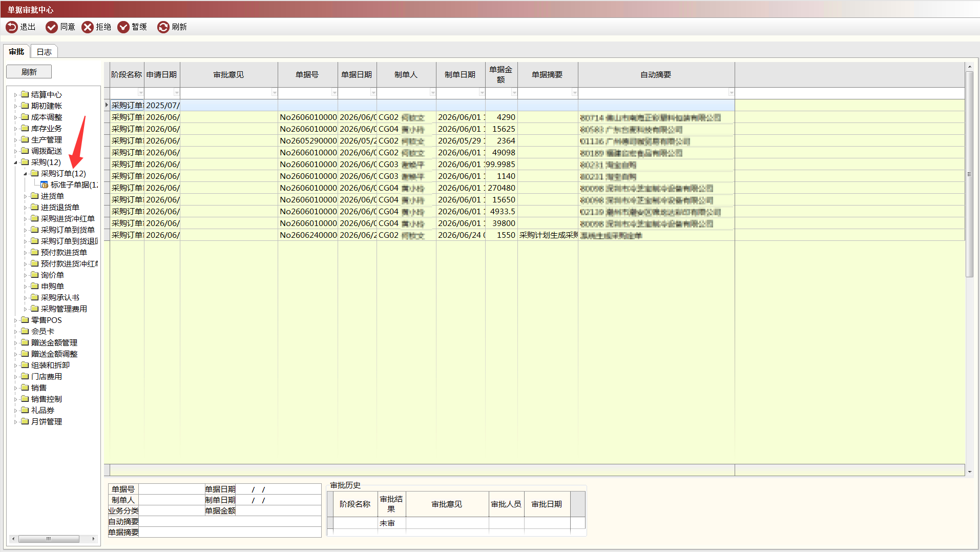The width and height of the screenshot is (980, 552).
Task: Open the 生产管理 folder icon
Action: (25, 139)
